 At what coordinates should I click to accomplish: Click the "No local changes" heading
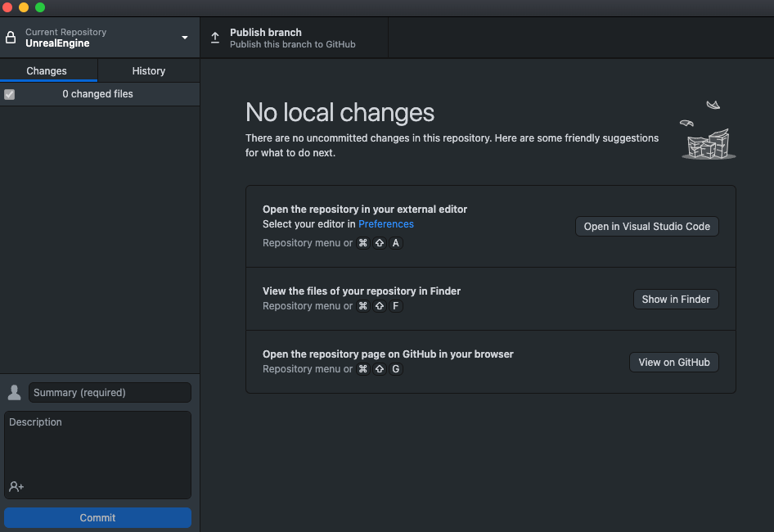[340, 113]
